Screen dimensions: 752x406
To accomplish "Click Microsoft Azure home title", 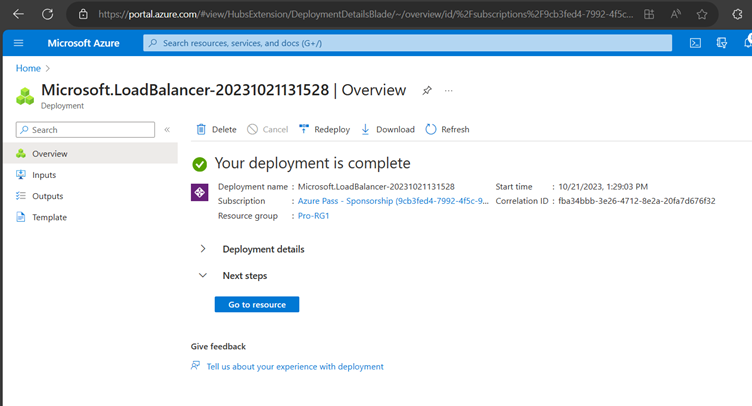I will (x=83, y=43).
